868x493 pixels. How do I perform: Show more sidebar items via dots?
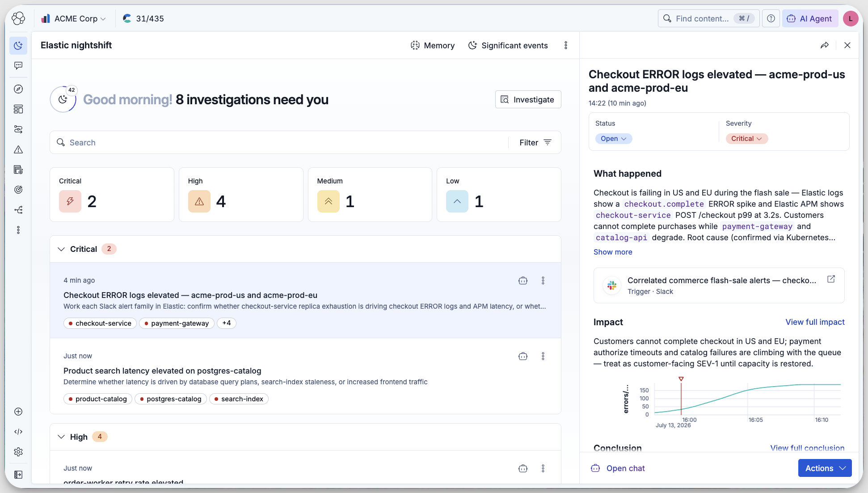tap(18, 230)
